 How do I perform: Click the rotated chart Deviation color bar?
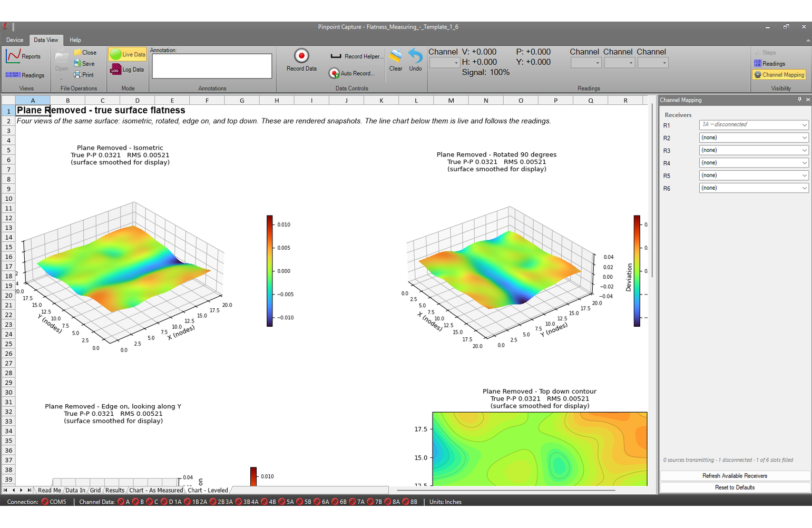(637, 271)
